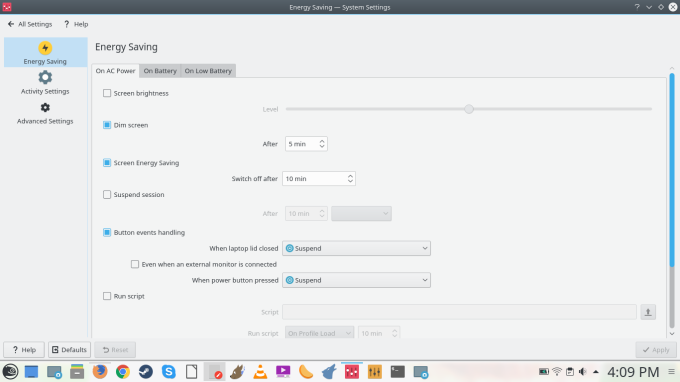Launch Firefox from the taskbar
This screenshot has width=680, height=382.
pyautogui.click(x=100, y=372)
